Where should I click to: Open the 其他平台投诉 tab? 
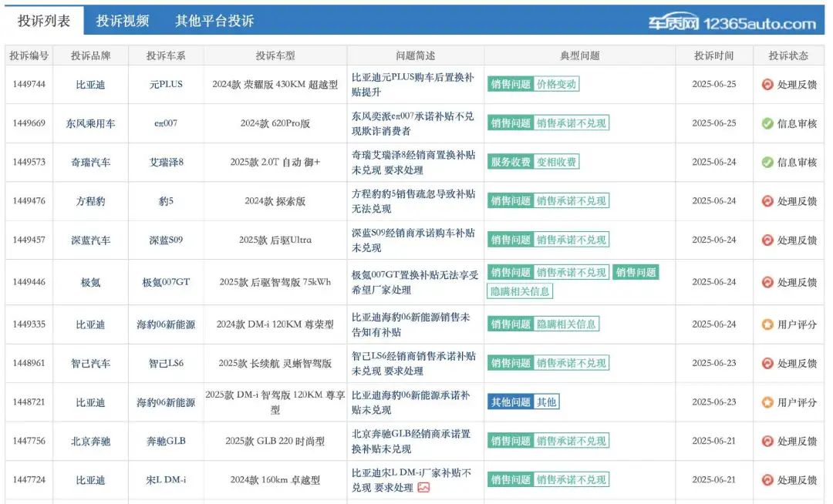point(214,21)
